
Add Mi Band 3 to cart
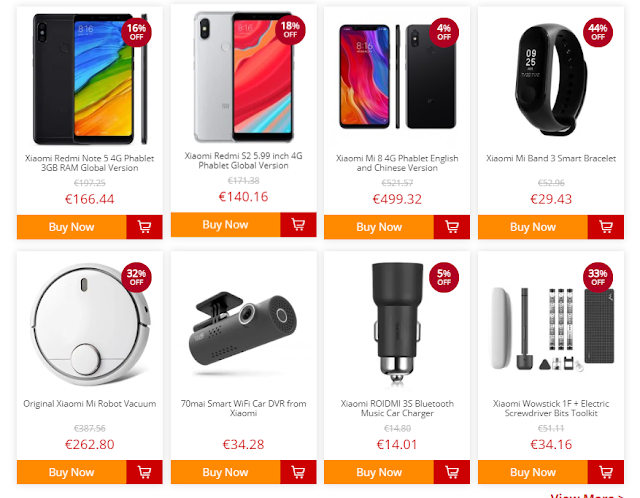606,227
